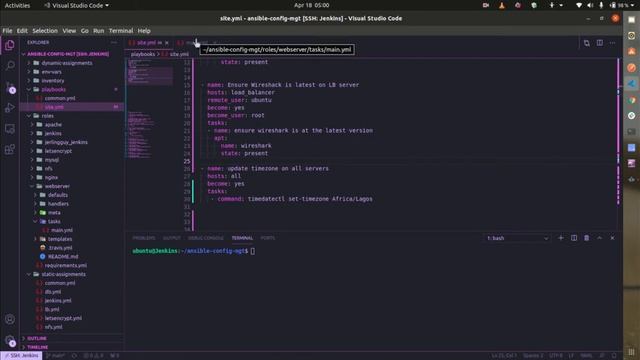Open the Run menu

tap(98, 31)
